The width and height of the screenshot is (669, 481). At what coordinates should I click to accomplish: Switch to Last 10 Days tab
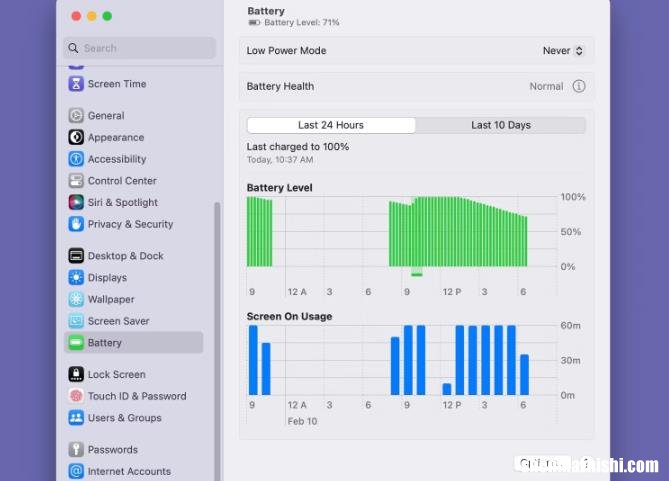pyautogui.click(x=501, y=125)
